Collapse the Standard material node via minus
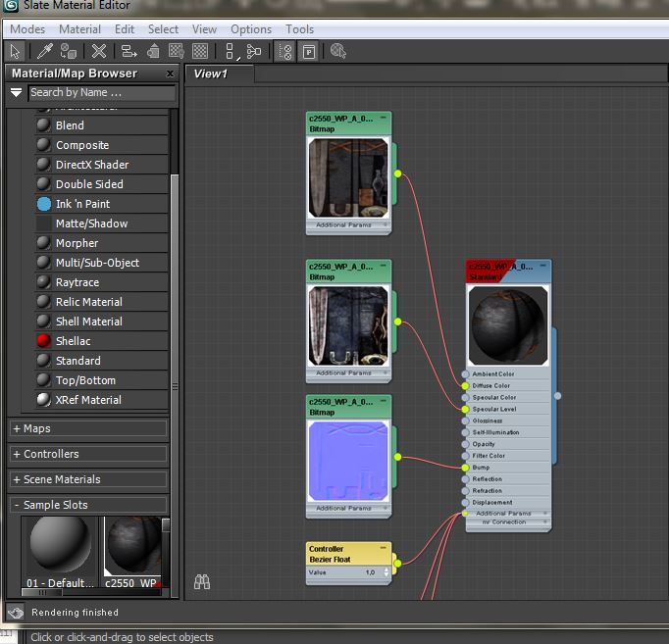The image size is (669, 644). pos(543,265)
